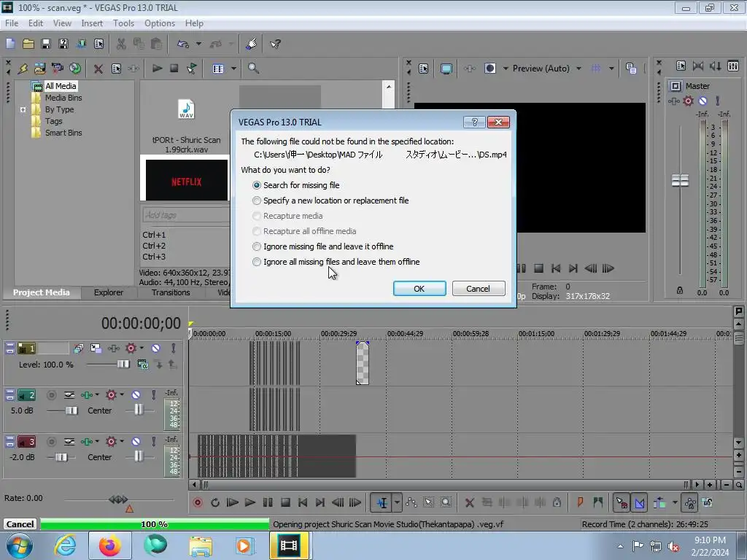Toggle the Enable Snapping icon
The image size is (747, 560).
622,502
